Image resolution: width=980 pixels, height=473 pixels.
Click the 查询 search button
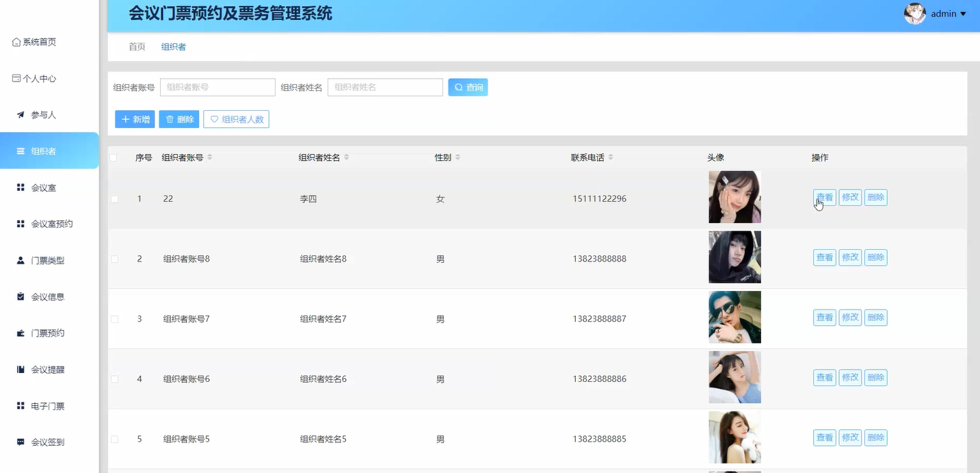tap(468, 88)
